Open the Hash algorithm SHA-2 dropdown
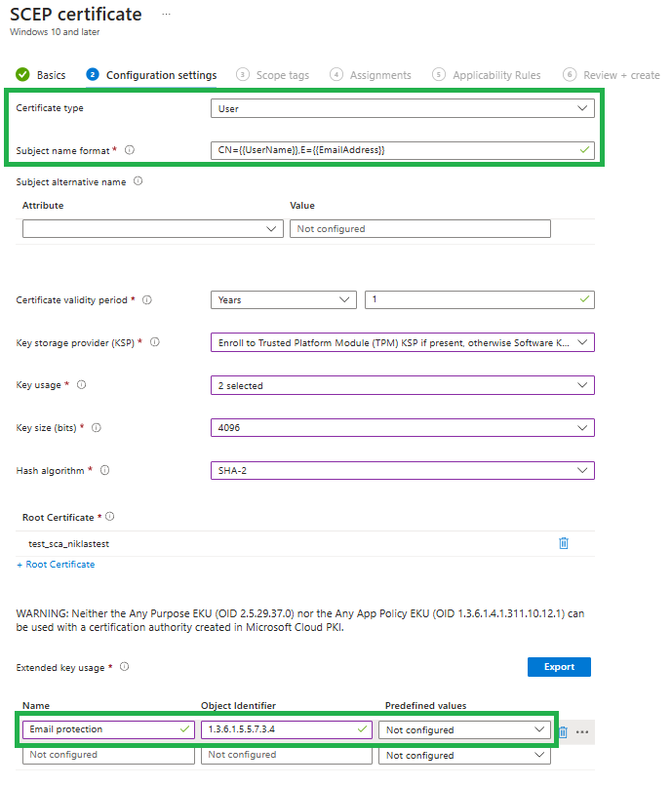The width and height of the screenshot is (672, 786). 402,471
